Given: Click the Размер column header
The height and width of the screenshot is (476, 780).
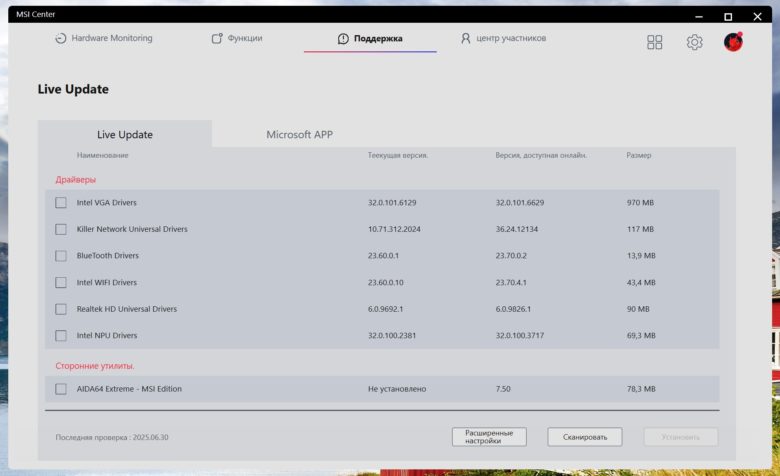Looking at the screenshot, I should [639, 155].
